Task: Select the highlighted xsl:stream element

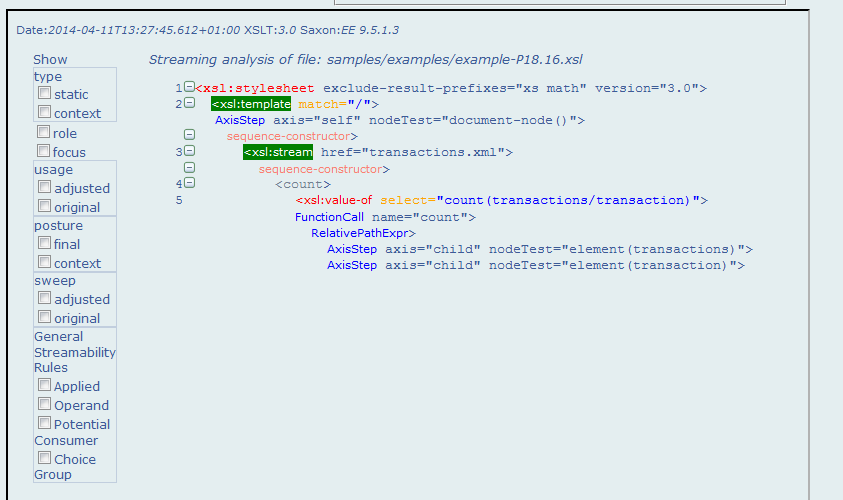Action: tap(278, 152)
